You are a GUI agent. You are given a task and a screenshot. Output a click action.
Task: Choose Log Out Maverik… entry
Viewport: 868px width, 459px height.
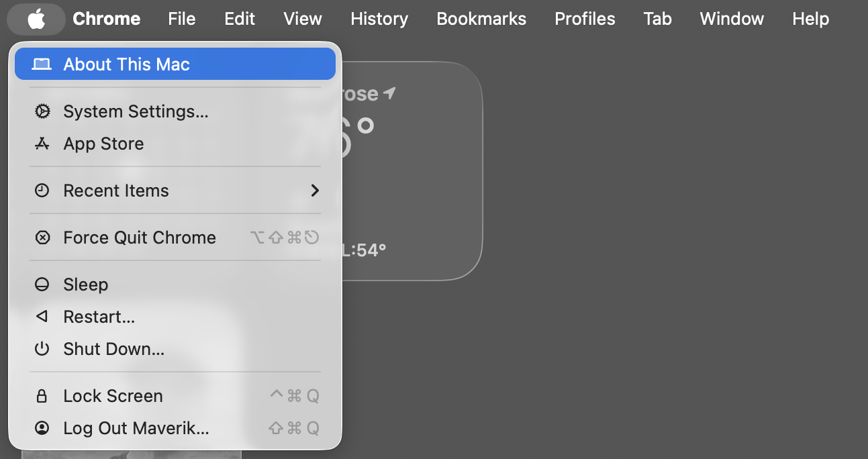[x=175, y=428]
